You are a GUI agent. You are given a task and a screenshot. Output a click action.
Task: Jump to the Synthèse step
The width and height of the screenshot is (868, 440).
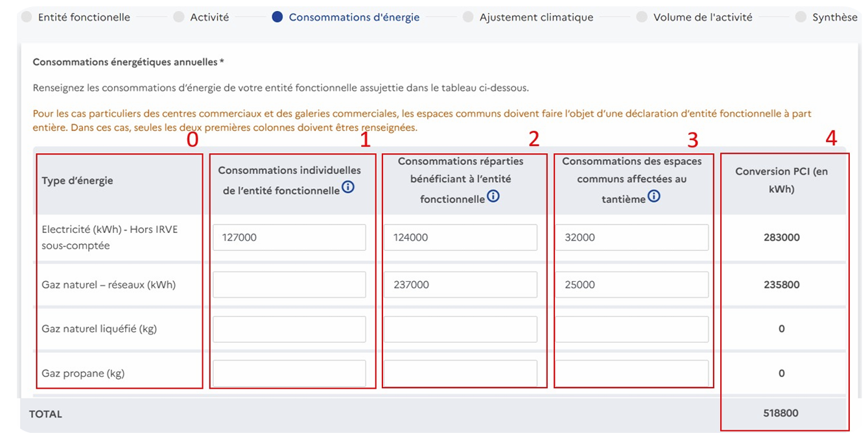pos(834,18)
